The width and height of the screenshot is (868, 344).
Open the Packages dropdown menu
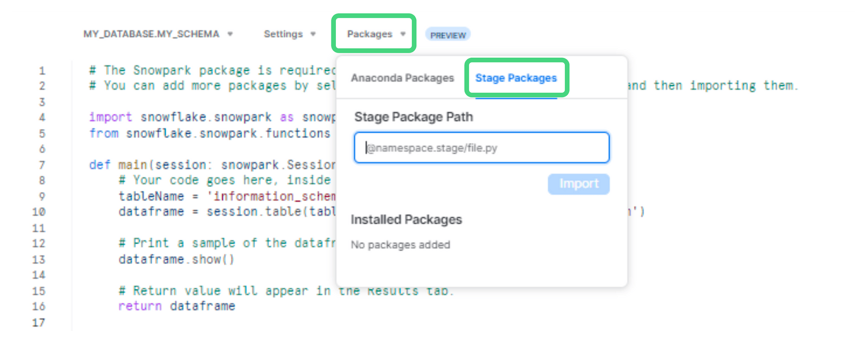click(376, 34)
